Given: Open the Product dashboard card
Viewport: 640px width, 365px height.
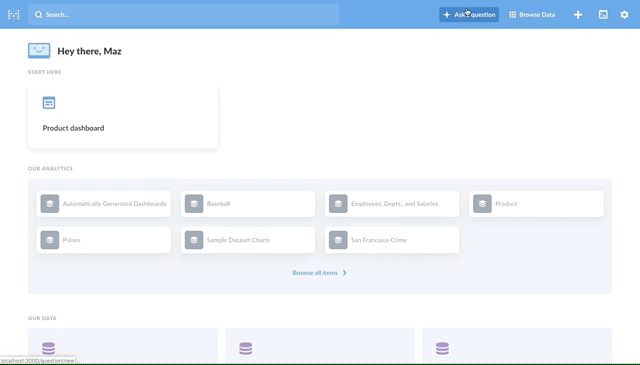Looking at the screenshot, I should pos(123,118).
